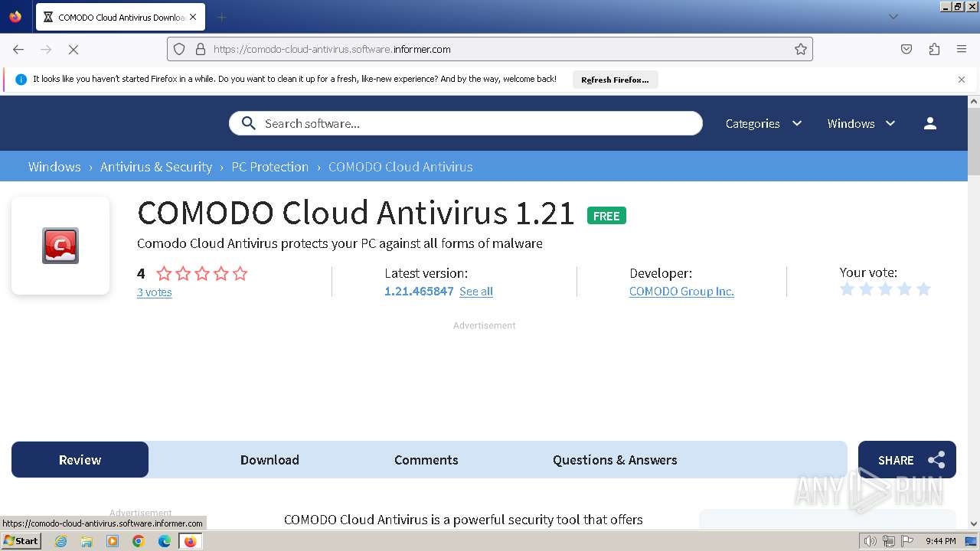The image size is (980, 551).
Task: Open the 3 votes link
Action: (154, 292)
